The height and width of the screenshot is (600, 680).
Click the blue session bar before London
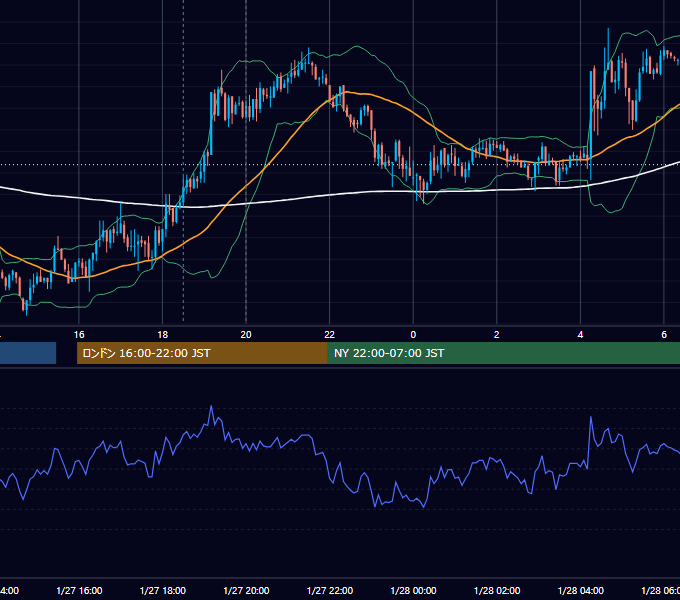(x=28, y=353)
